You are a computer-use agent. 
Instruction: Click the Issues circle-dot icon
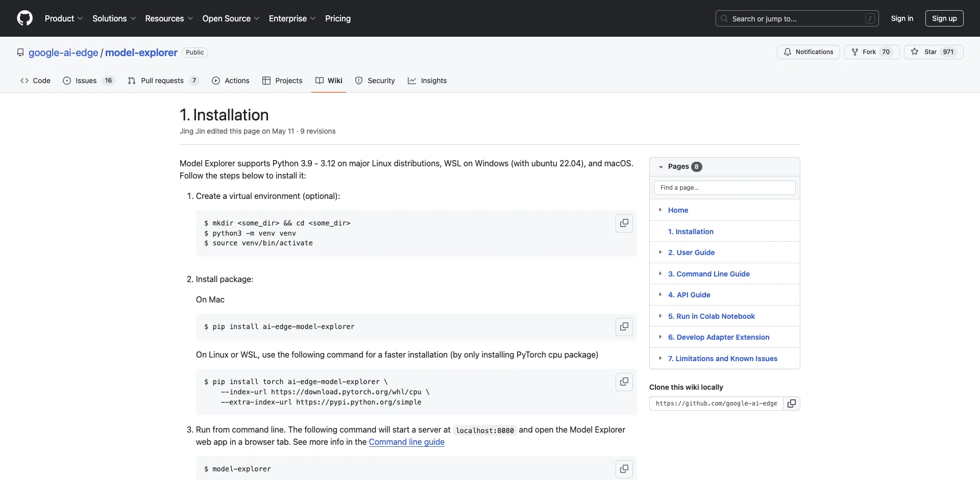pyautogui.click(x=67, y=81)
